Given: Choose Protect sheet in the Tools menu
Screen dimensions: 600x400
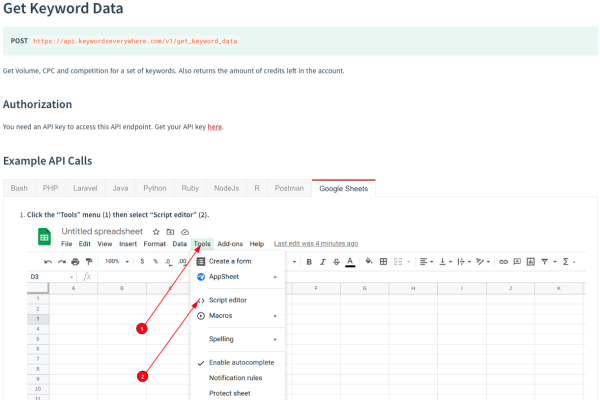Looking at the screenshot, I should pyautogui.click(x=230, y=393).
